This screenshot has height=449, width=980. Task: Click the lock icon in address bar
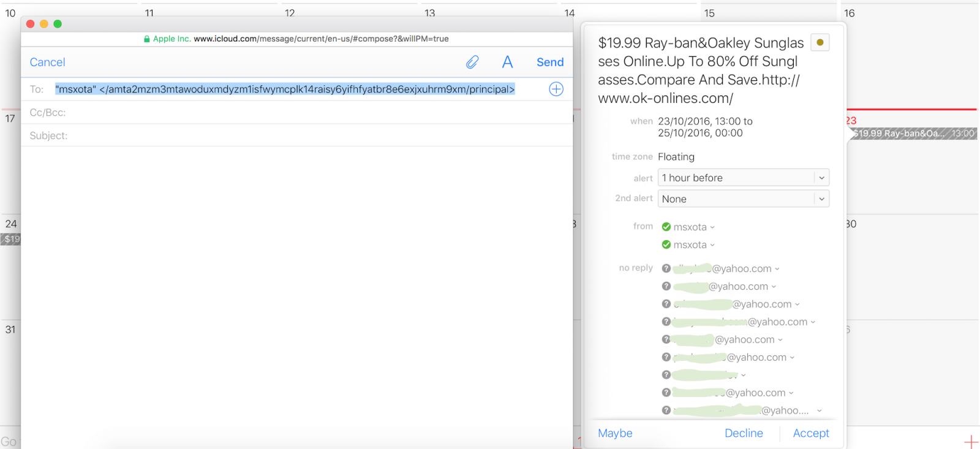point(147,39)
